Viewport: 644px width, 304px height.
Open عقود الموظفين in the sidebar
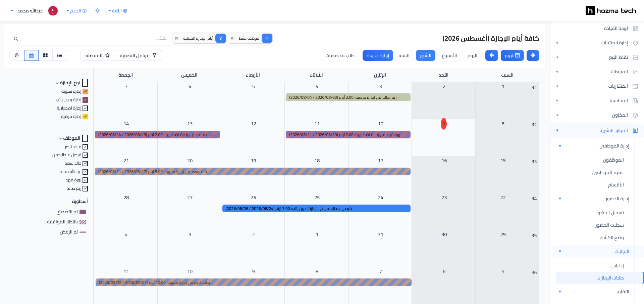point(608,172)
